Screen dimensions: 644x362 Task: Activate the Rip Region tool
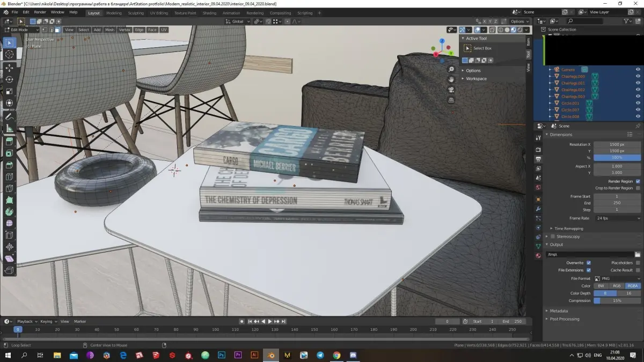click(x=10, y=270)
